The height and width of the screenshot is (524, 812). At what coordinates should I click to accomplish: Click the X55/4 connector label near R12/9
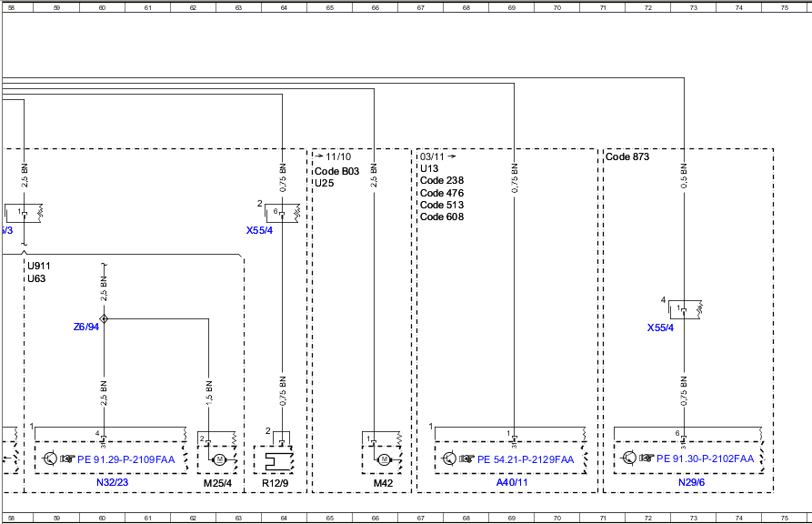click(259, 230)
